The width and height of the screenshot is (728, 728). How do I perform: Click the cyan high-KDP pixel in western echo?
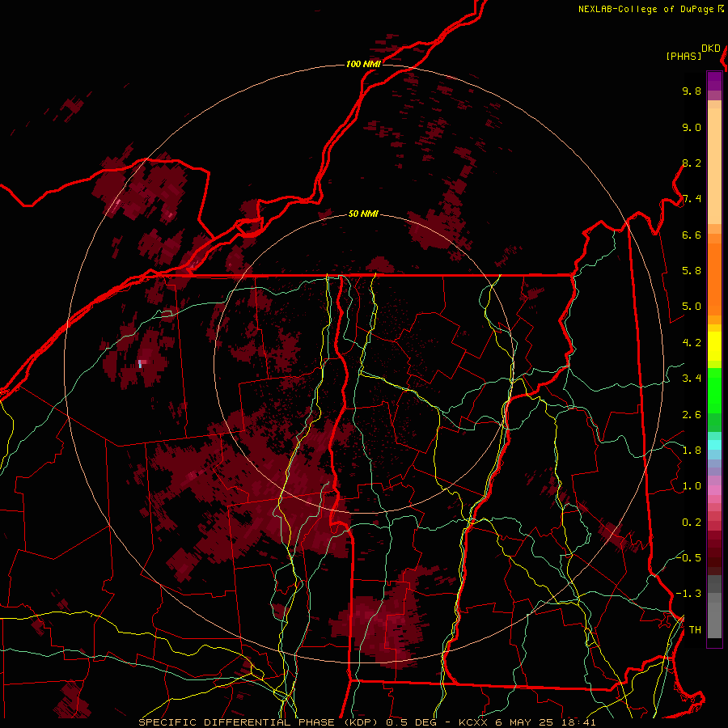(140, 365)
